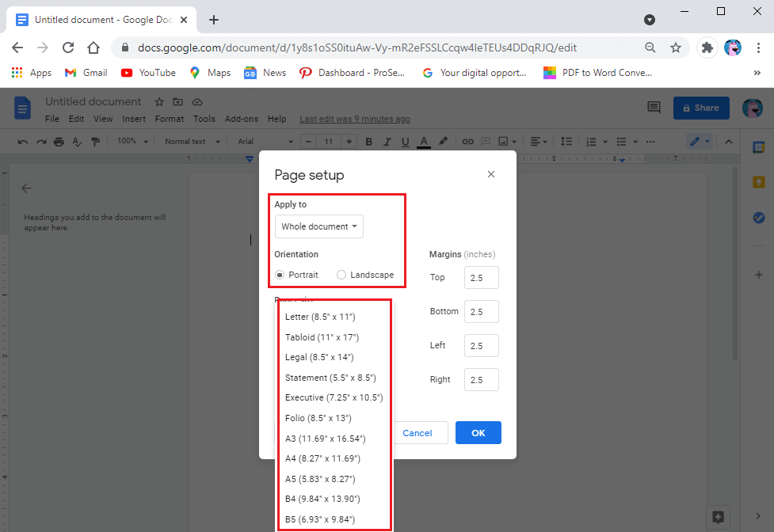Open the font family dropdown showing Arial
774x532 pixels.
[261, 141]
